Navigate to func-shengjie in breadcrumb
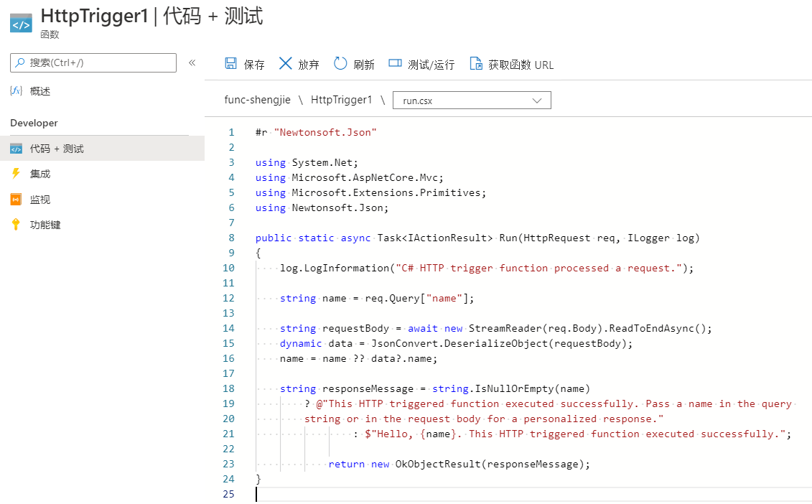The width and height of the screenshot is (812, 504). [x=258, y=100]
